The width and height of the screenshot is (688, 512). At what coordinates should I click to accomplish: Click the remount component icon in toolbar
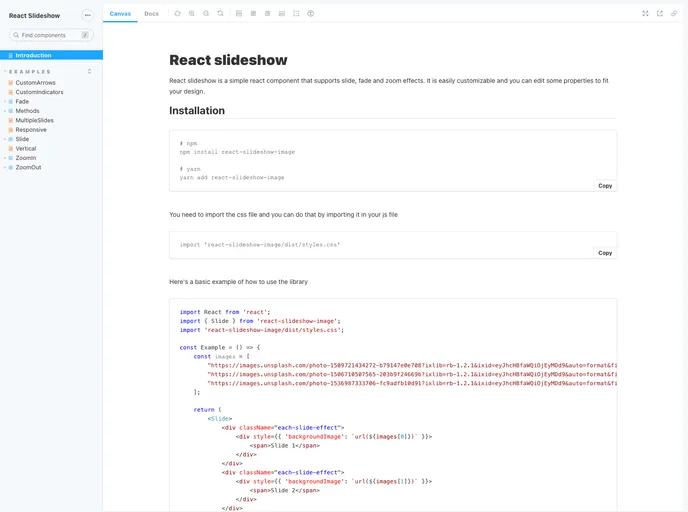(x=177, y=14)
